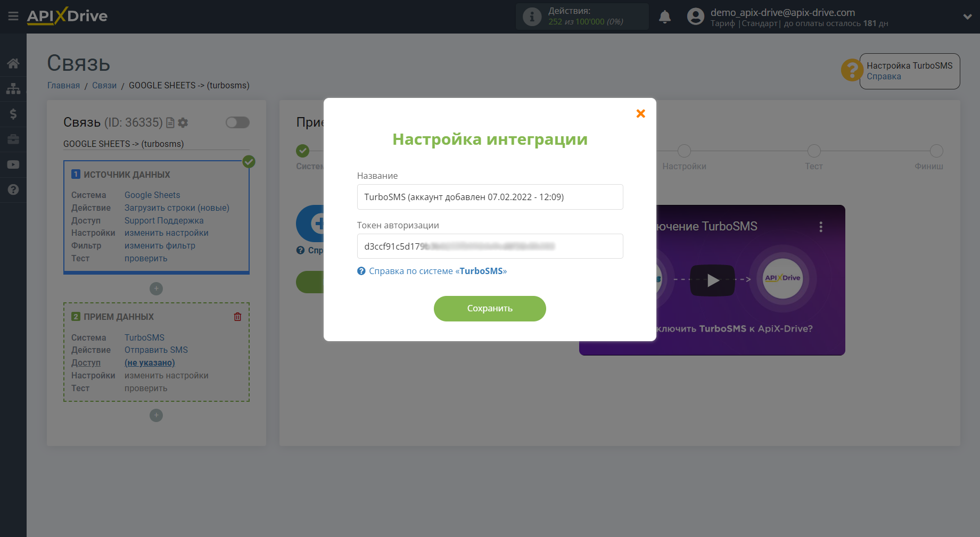Go to Главная breadcrumb
This screenshot has width=980, height=537.
coord(63,85)
